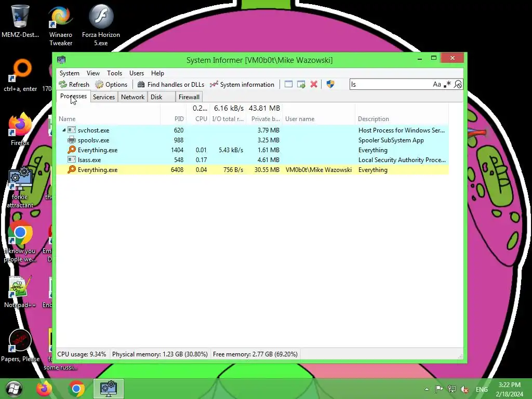The image size is (532, 399).
Task: Select Everything.exe with PID 6408
Action: (x=253, y=170)
